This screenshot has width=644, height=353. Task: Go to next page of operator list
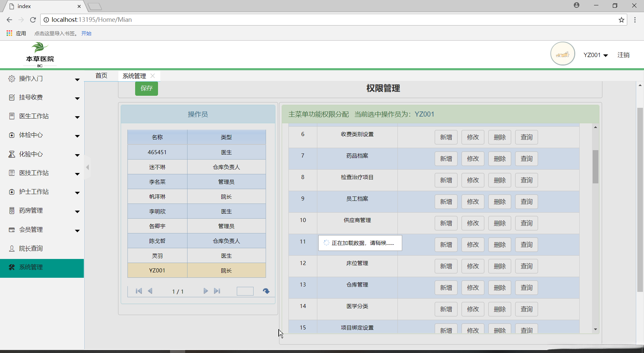(x=206, y=291)
